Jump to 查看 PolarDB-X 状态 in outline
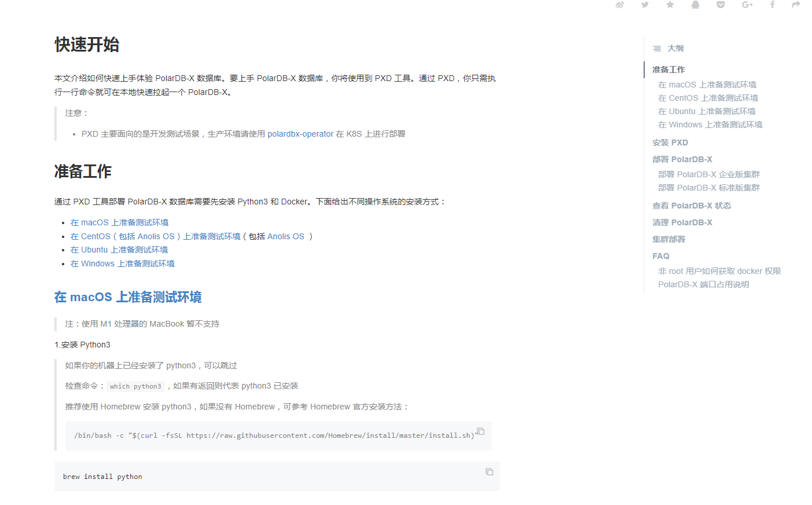 click(692, 206)
